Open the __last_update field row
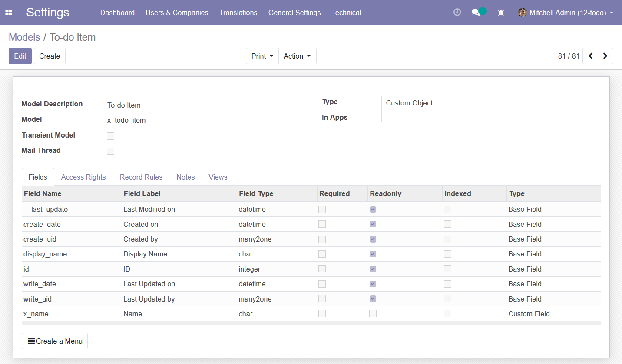 [311, 209]
